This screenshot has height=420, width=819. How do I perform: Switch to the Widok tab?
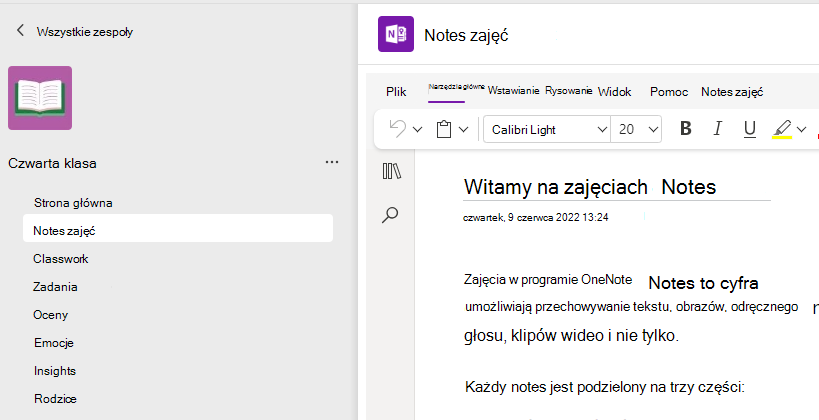[615, 92]
